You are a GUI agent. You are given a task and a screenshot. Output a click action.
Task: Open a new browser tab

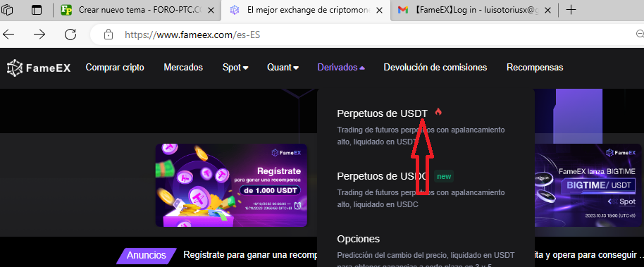[x=571, y=10]
